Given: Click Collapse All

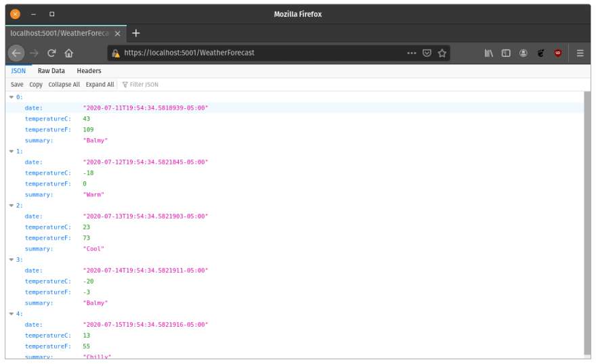Looking at the screenshot, I should tap(64, 85).
